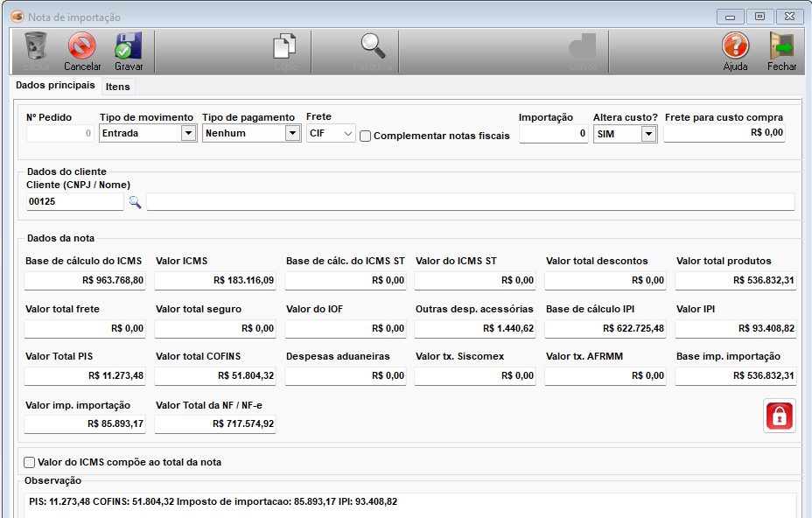Open the Altera custo dropdown
The image size is (812, 518).
point(648,134)
